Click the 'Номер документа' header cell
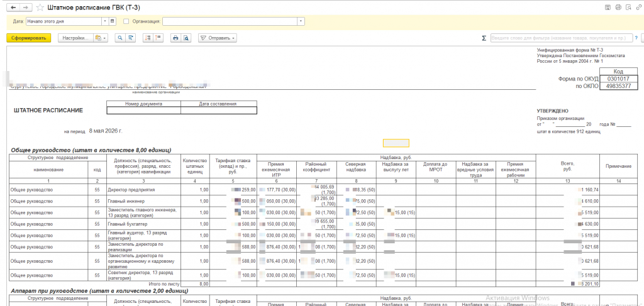Screen dimensions: 644x306 tap(144, 104)
